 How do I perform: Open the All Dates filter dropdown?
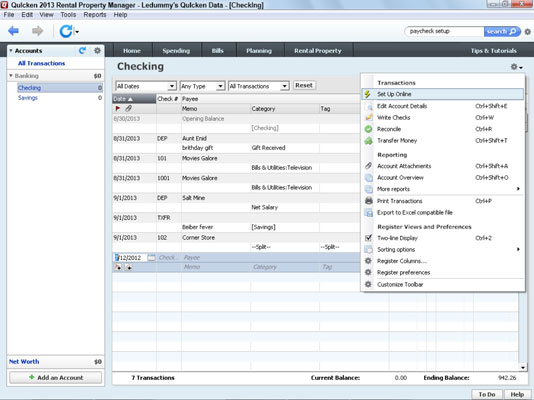[x=172, y=86]
